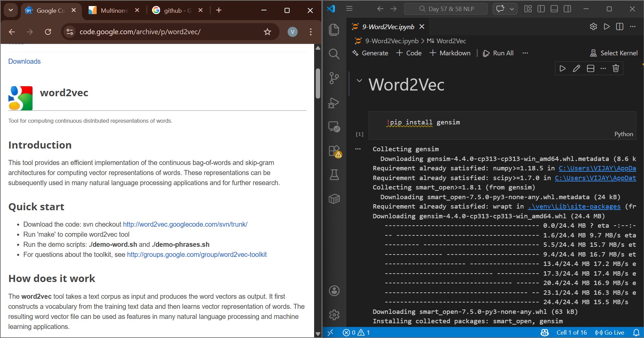Toggle the bottom panel layout button
Image resolution: width=644 pixels, height=338 pixels.
[554, 9]
